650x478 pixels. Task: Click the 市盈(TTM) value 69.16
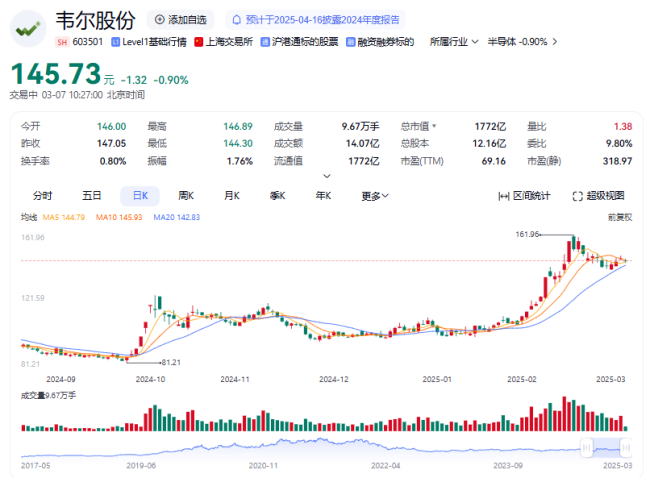[493, 161]
